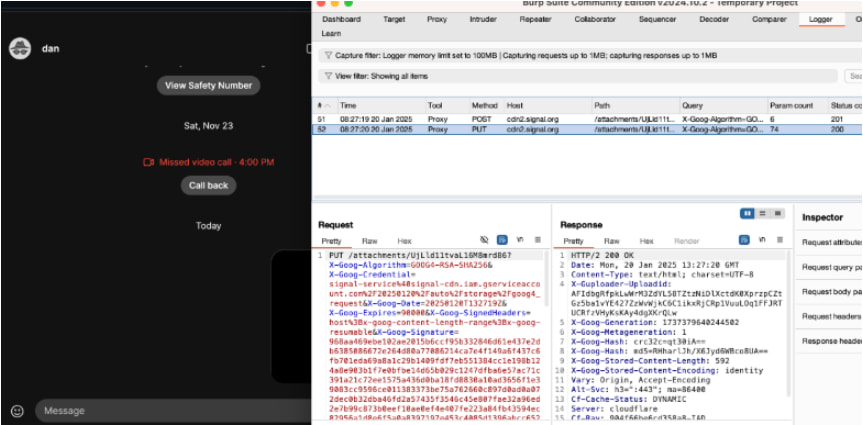Viewport: 863px width, 425px height.
Task: Click the Call back button in Signal
Action: click(x=209, y=186)
